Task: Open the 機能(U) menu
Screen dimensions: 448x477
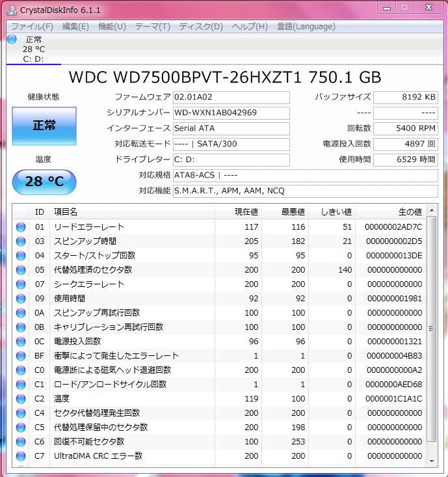Action: [112, 27]
